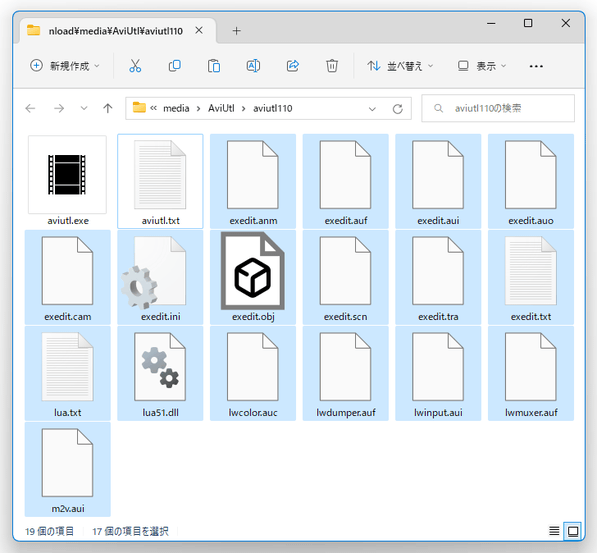The width and height of the screenshot is (597, 553).
Task: Select the exedit.anm file
Action: click(x=253, y=181)
